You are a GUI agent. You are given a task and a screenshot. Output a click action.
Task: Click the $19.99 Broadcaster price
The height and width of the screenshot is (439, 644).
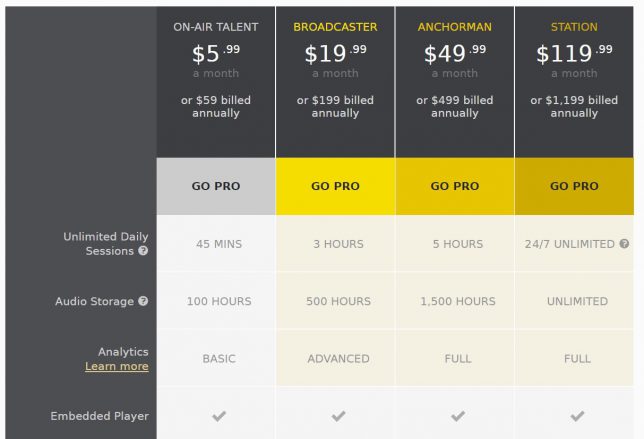click(x=335, y=54)
